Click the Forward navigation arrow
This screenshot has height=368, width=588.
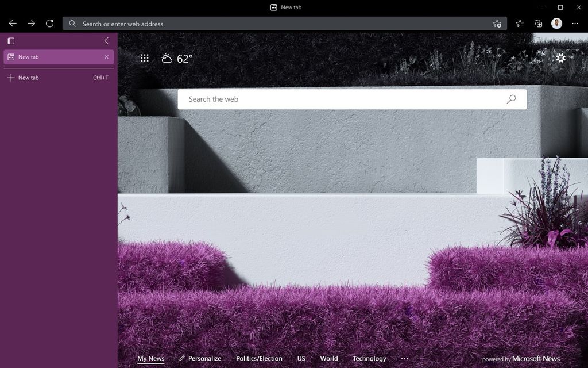[x=31, y=24]
